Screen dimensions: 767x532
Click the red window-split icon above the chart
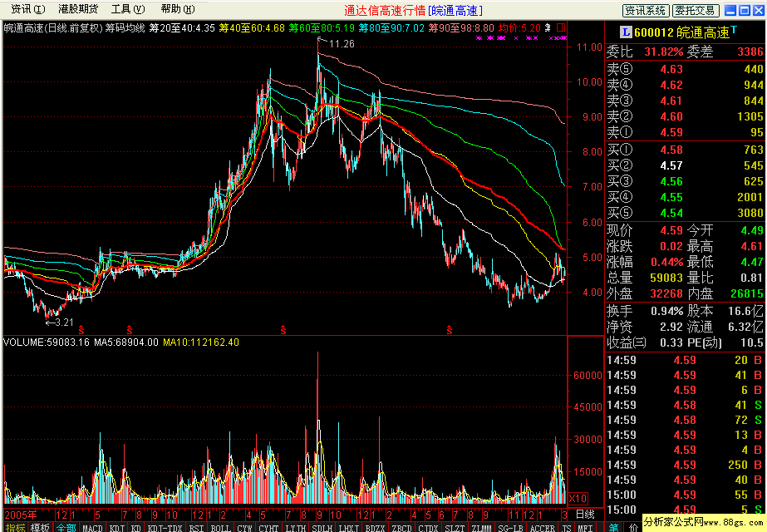561,27
